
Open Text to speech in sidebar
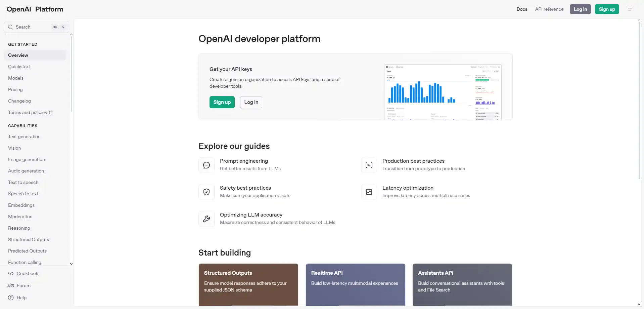pyautogui.click(x=23, y=183)
